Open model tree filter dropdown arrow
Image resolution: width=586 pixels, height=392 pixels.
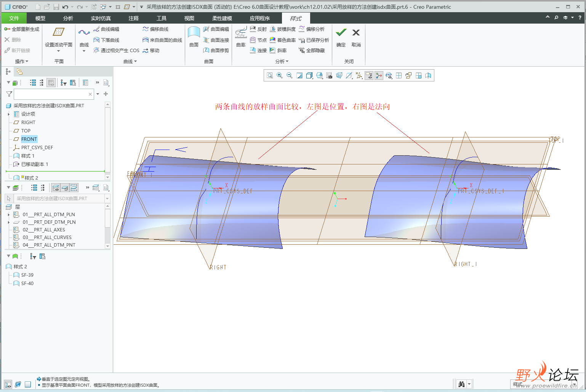(98, 94)
